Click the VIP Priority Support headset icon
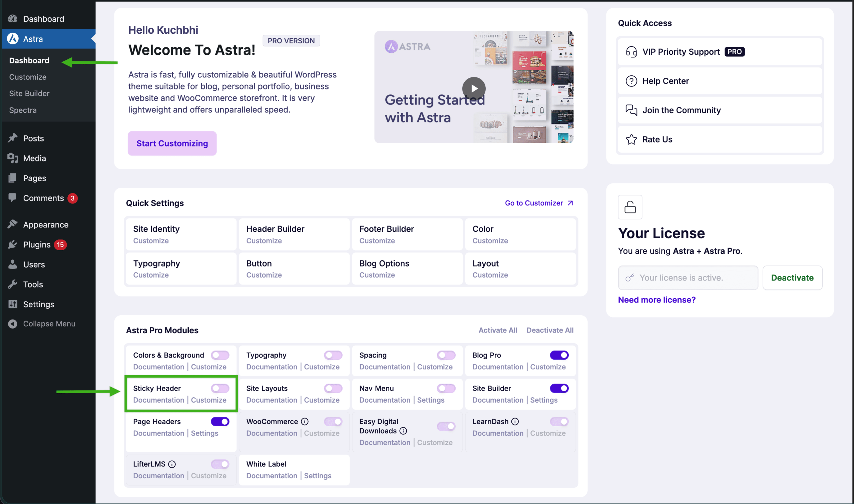This screenshot has width=854, height=504. pos(631,52)
